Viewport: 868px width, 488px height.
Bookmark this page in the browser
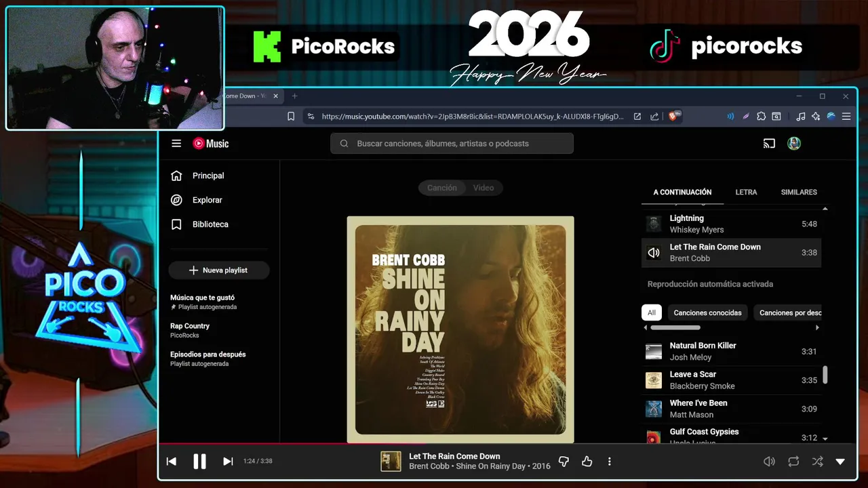(291, 117)
